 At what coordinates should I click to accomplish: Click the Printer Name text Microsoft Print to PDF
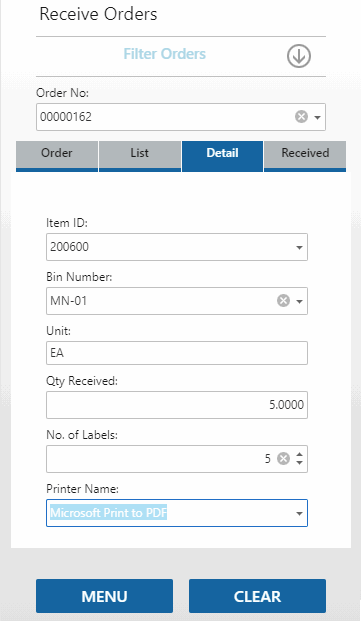pyautogui.click(x=108, y=513)
